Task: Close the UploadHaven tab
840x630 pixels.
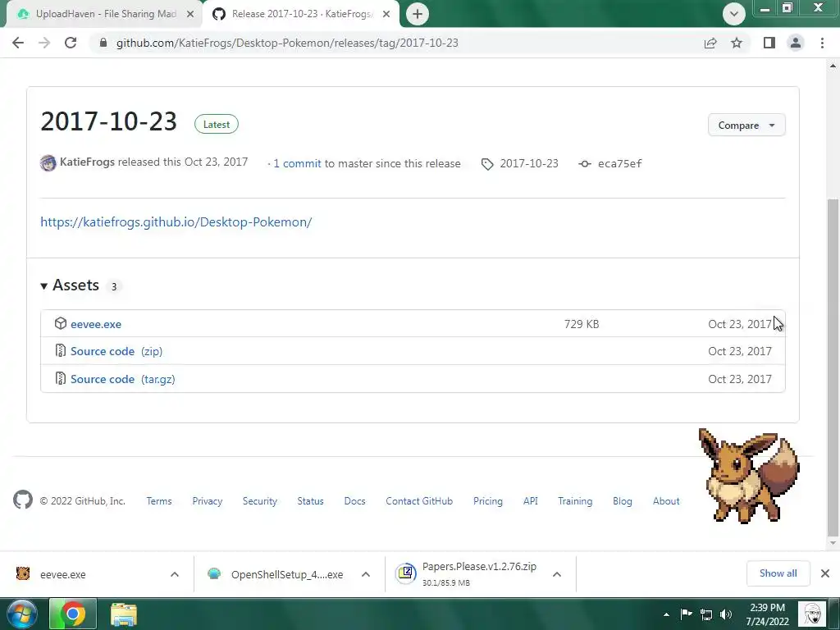Action: point(190,14)
